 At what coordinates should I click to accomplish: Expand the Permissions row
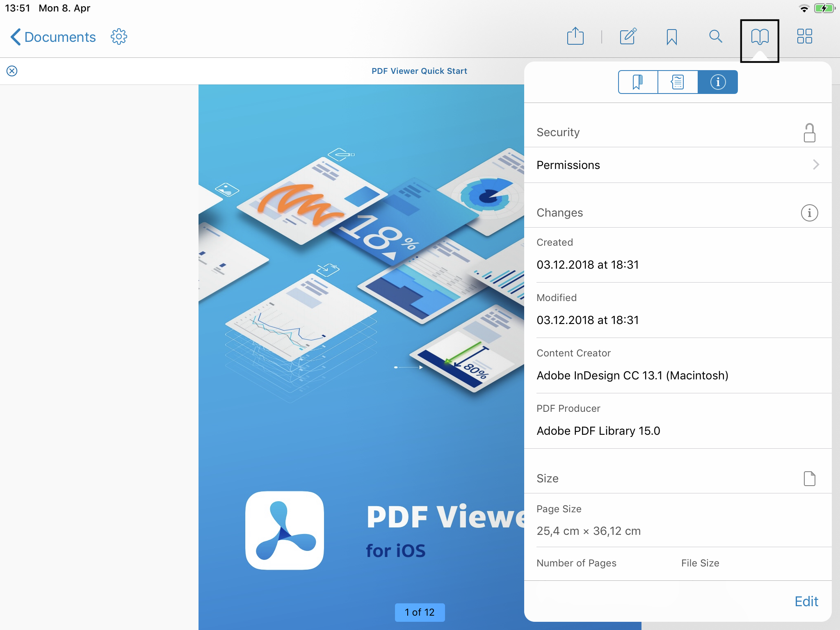[678, 165]
